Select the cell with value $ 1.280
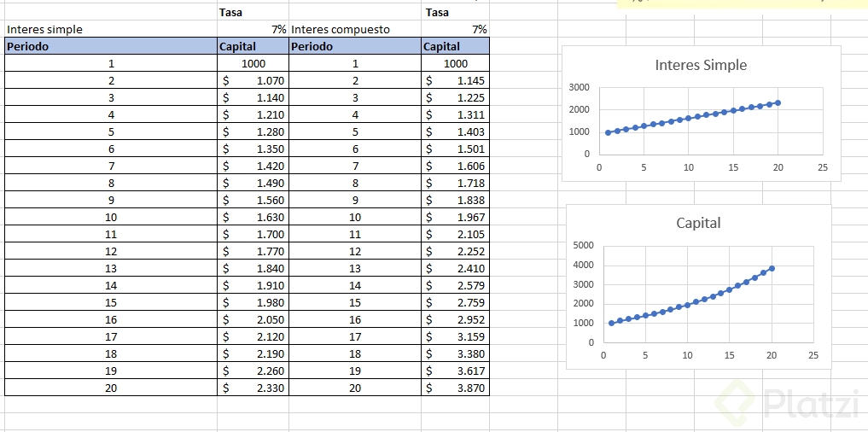This screenshot has height=432, width=868. pos(253,131)
